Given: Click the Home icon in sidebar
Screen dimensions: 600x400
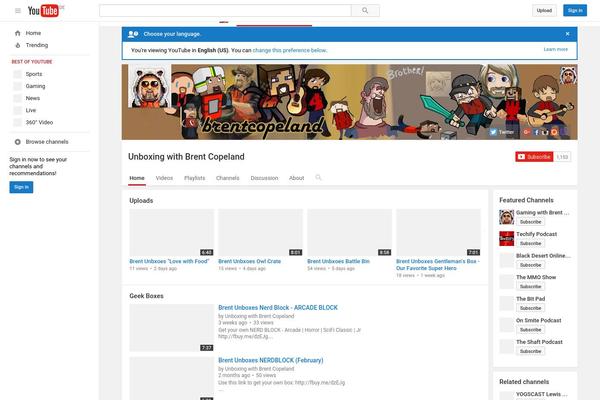Looking at the screenshot, I should click(x=18, y=33).
